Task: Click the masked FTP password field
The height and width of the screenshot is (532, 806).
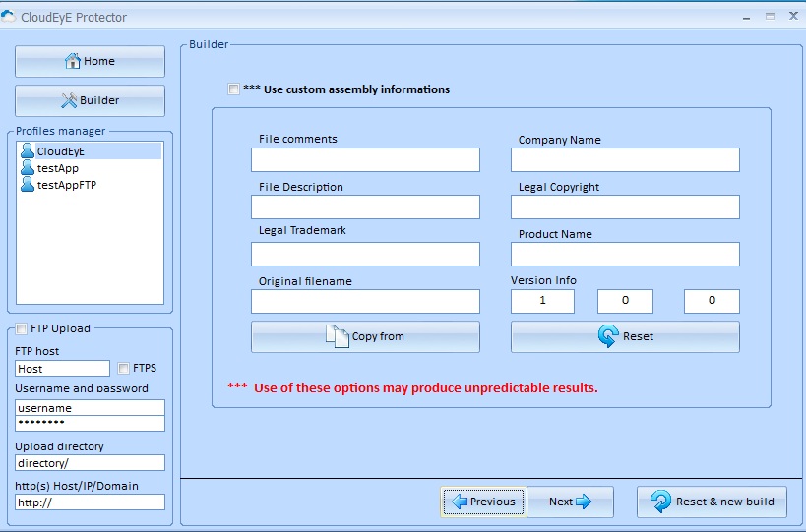Action: click(x=90, y=423)
